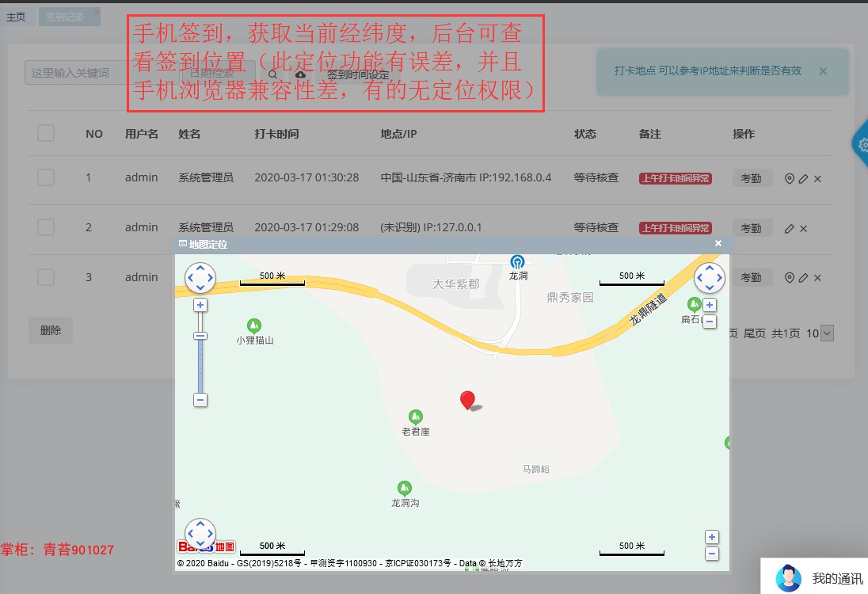The width and height of the screenshot is (868, 594).
Task: Click the 马蹄峪 label on map
Action: (x=536, y=469)
